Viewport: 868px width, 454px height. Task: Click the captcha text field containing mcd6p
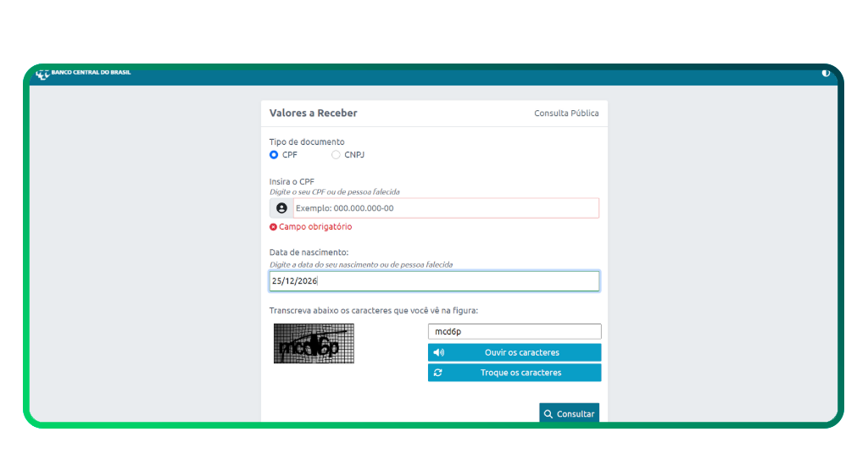point(514,332)
